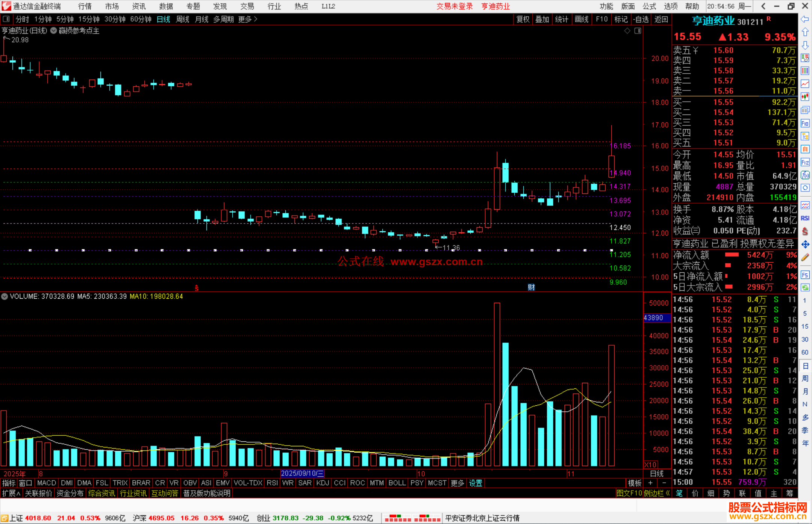Viewport: 812px width, 524px height.
Task: Open the 公式 menu
Action: tap(649, 6)
